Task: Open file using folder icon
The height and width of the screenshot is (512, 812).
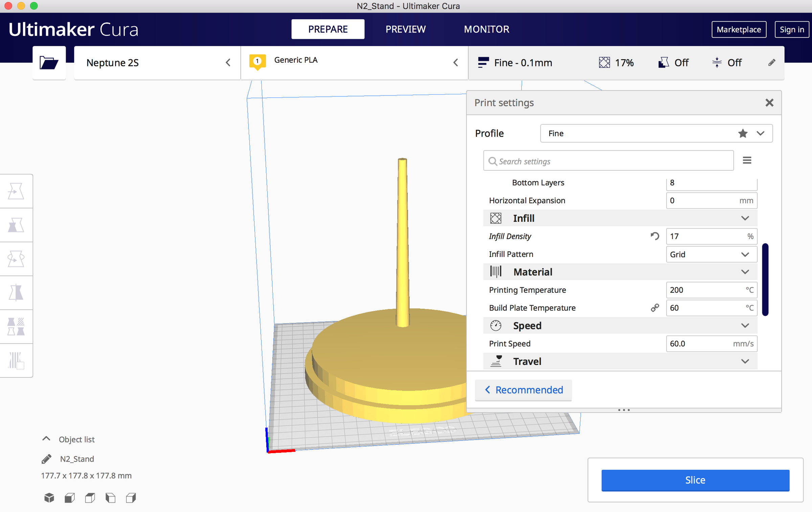Action: pos(49,63)
